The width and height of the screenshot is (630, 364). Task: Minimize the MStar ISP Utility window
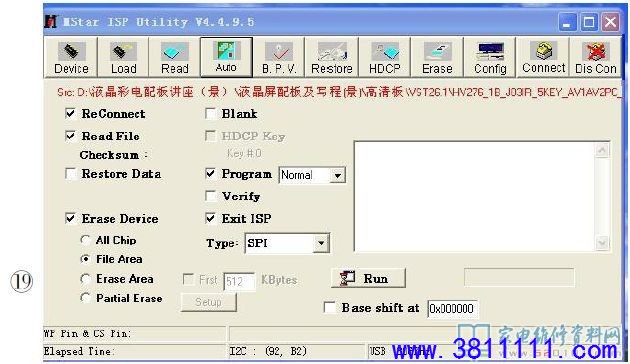click(x=567, y=22)
